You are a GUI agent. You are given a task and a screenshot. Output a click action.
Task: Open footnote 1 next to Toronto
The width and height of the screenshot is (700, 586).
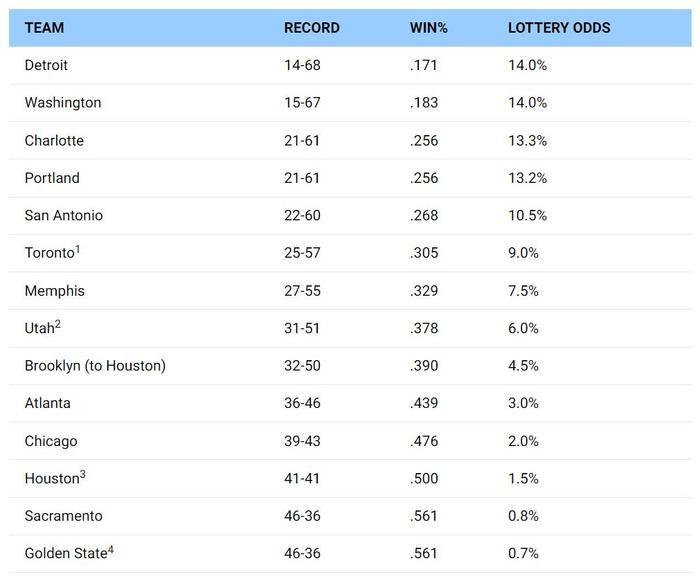[x=78, y=249]
